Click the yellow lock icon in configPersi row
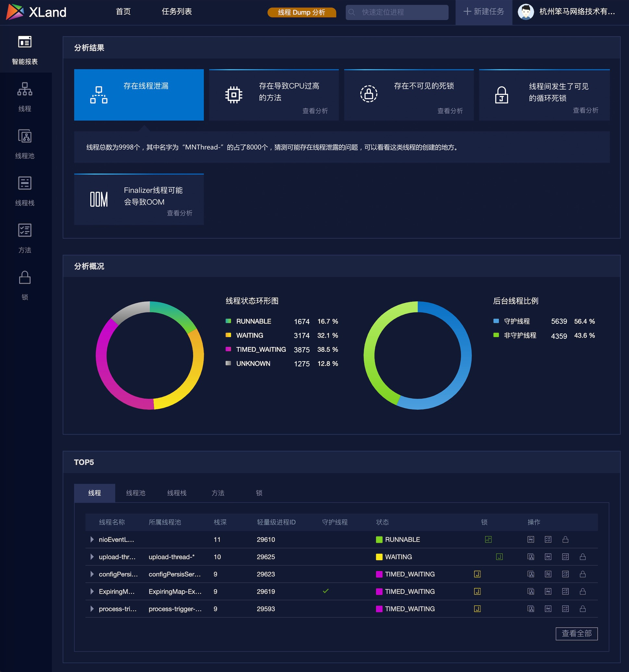Image resolution: width=629 pixels, height=672 pixels. (477, 574)
